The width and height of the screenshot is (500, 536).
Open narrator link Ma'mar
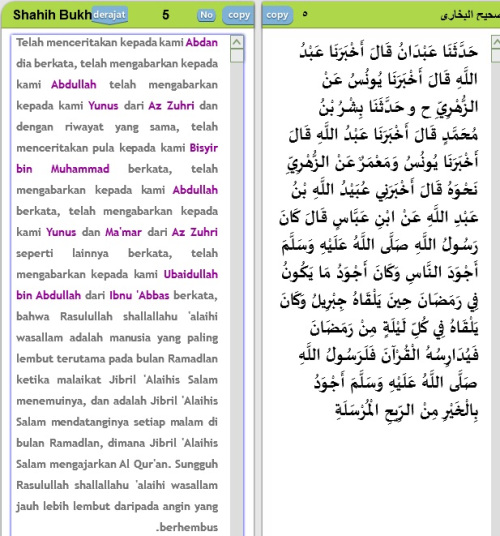(123, 232)
